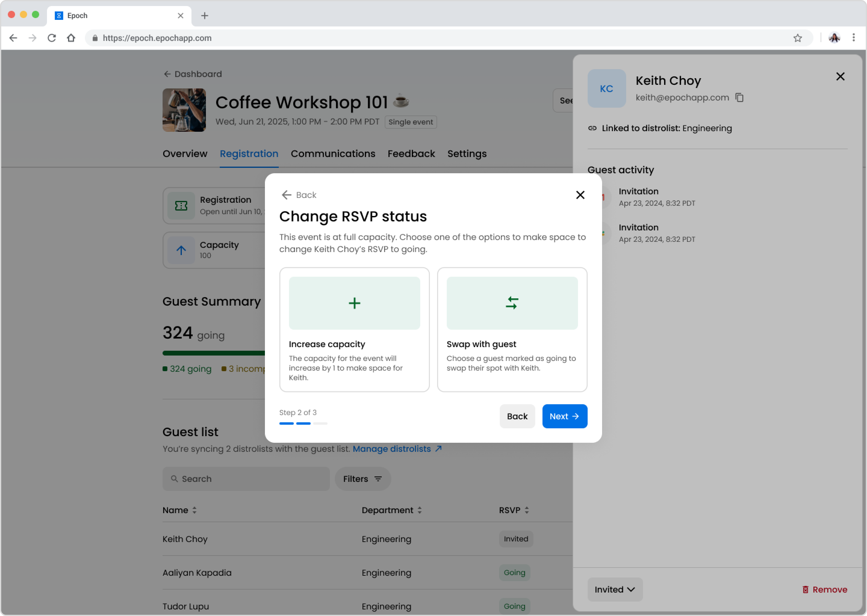Click the Name column sort arrows
Image resolution: width=867 pixels, height=616 pixels.
coord(194,510)
